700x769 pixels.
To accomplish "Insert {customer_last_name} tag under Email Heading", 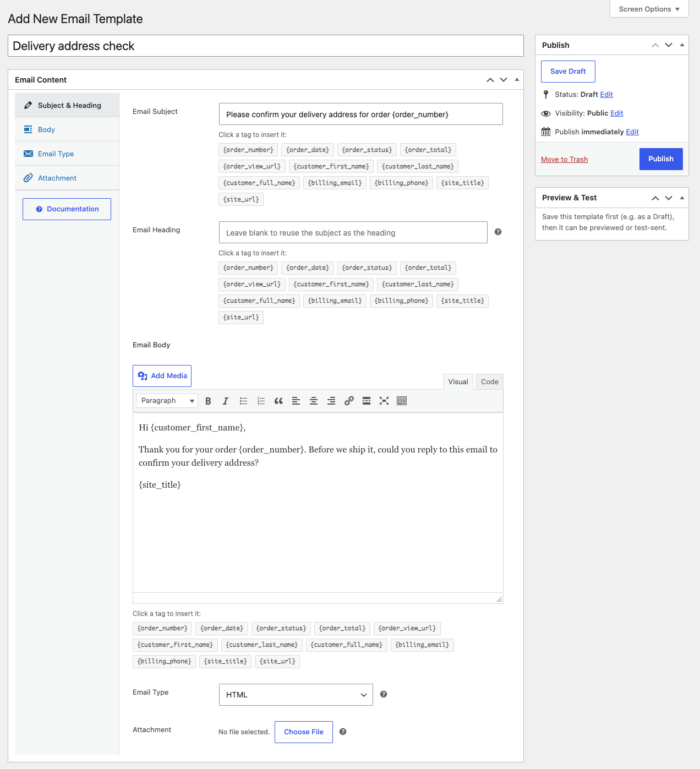I will click(418, 285).
